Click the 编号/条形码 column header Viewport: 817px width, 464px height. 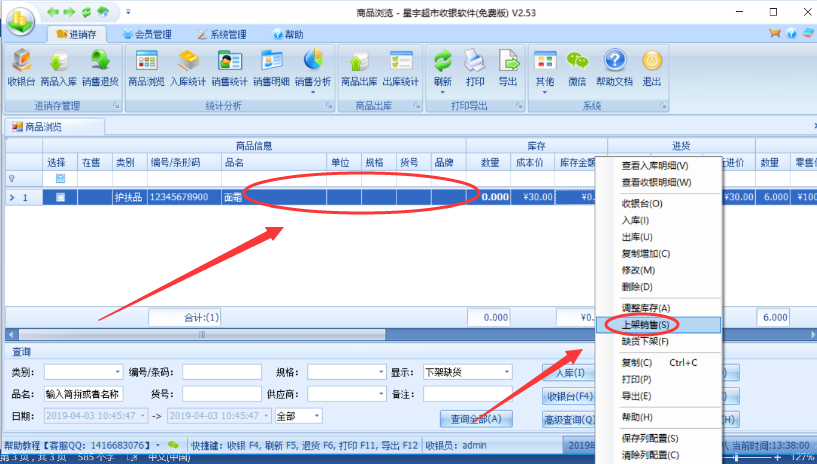[x=184, y=162]
